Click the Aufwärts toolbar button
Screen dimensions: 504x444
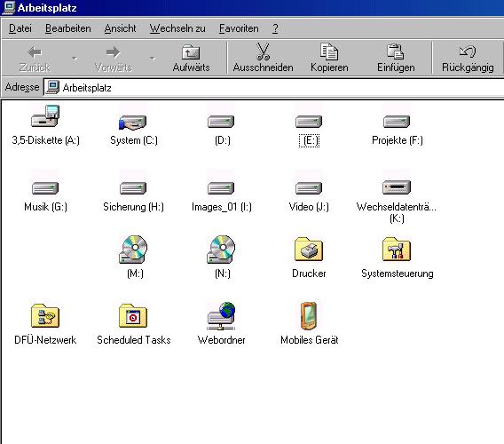pyautogui.click(x=191, y=59)
